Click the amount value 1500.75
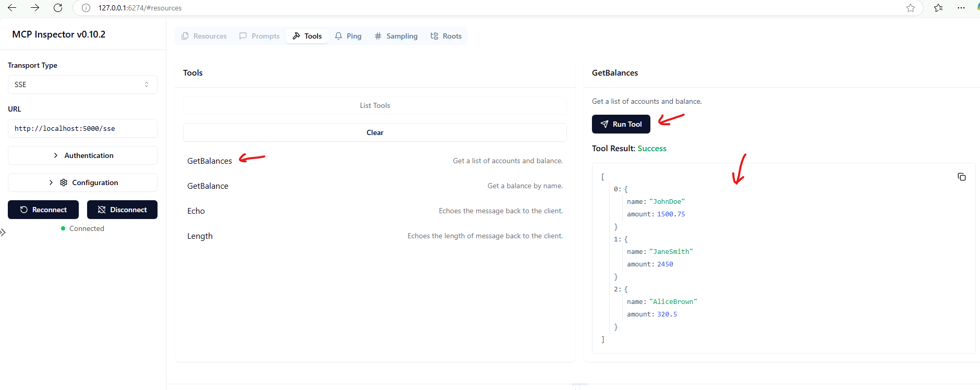The image size is (980, 390). [x=671, y=214]
